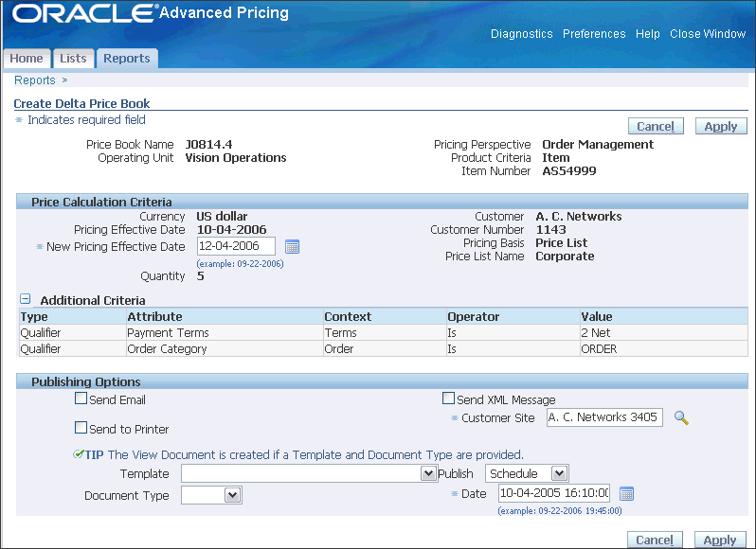Select the Order Category cell
756x549 pixels.
[225, 348]
